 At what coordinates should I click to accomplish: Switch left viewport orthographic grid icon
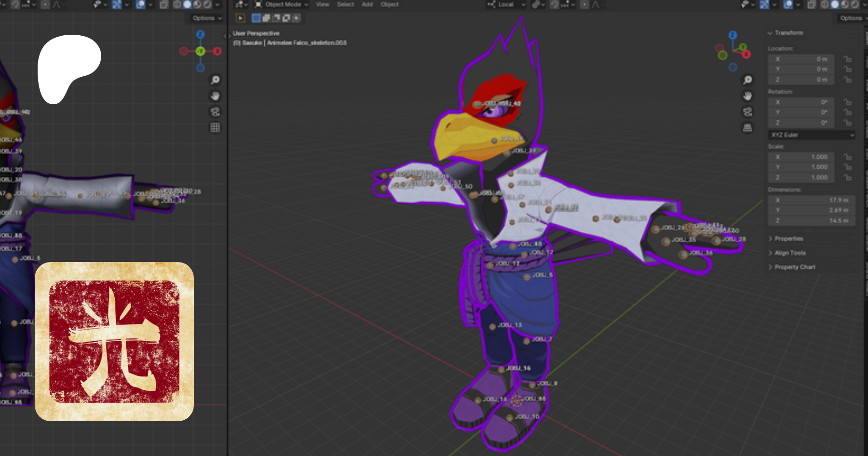pyautogui.click(x=215, y=128)
